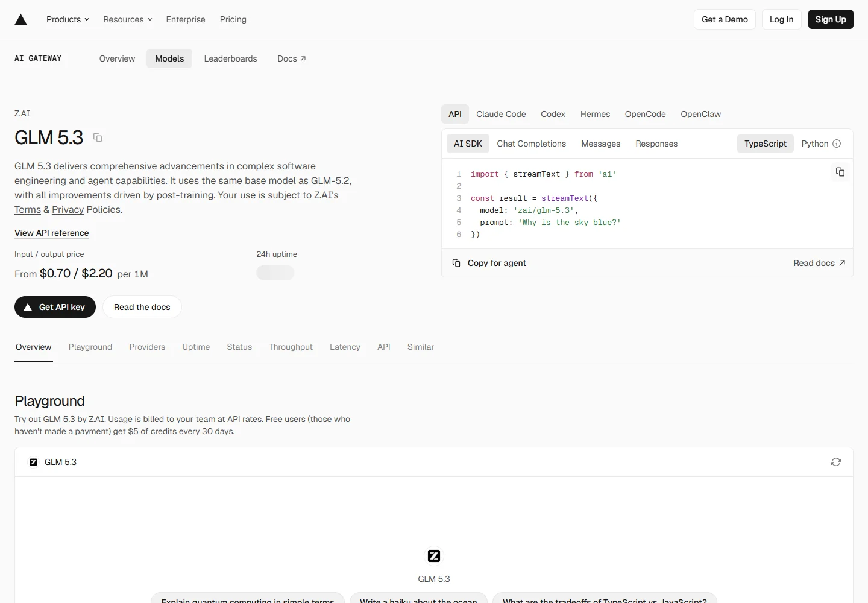Image resolution: width=868 pixels, height=603 pixels.
Task: Click Read the docs button
Action: (x=142, y=307)
